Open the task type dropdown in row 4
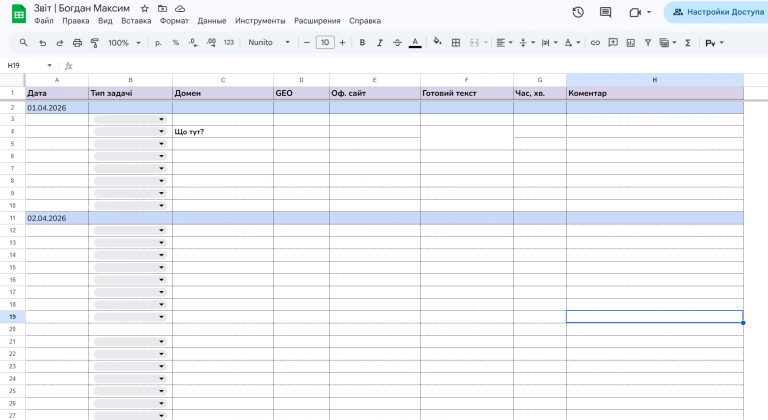This screenshot has width=768, height=420. 130,131
